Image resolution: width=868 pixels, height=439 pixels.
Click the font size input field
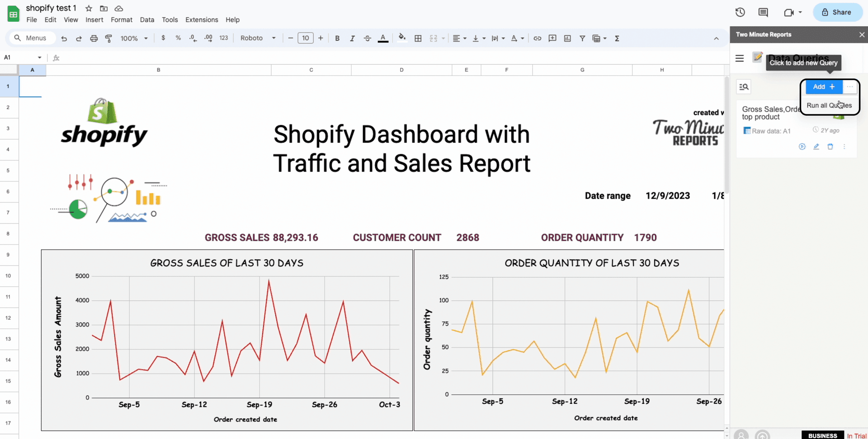(x=306, y=38)
